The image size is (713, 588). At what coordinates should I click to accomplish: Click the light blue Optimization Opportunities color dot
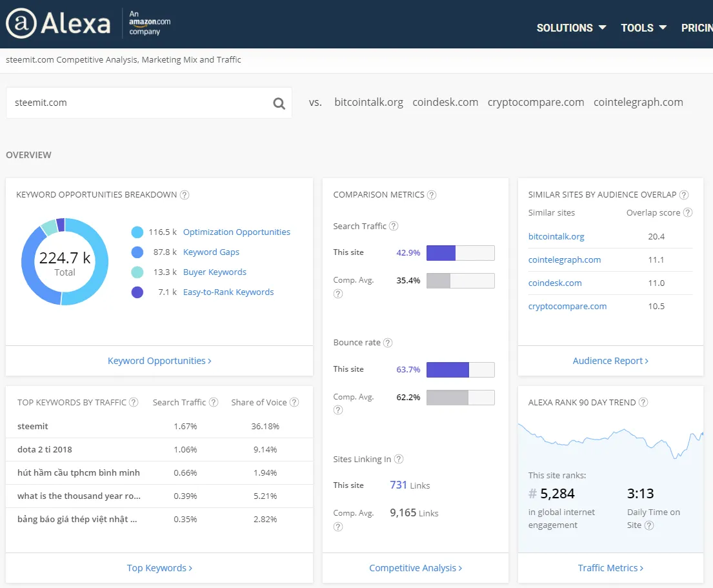click(137, 232)
